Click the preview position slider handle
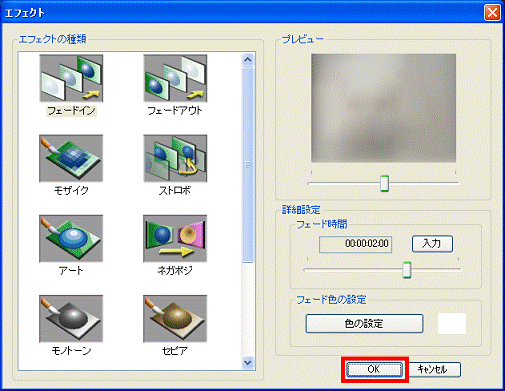The height and width of the screenshot is (391, 505). [385, 183]
